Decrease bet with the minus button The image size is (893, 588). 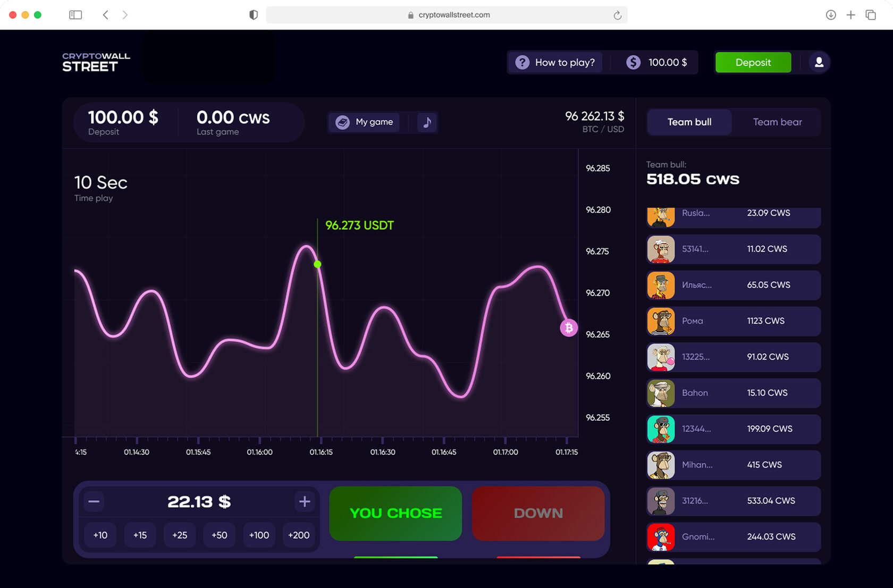[94, 501]
